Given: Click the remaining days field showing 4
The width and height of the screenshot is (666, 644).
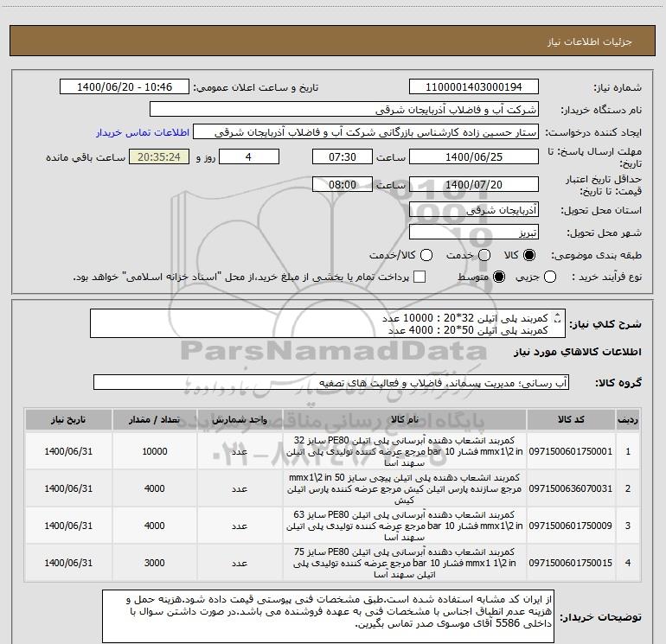Looking at the screenshot, I should pos(249,156).
